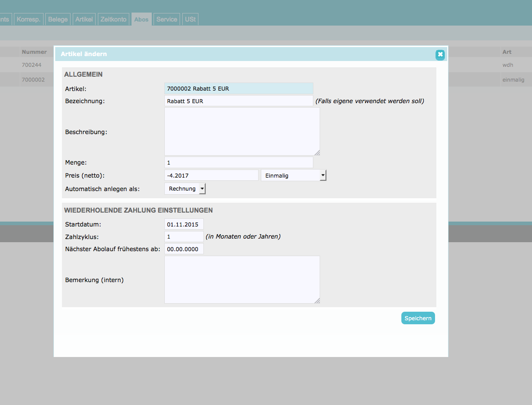Click the Nächster Abolauf date field
532x405 pixels.
point(184,249)
